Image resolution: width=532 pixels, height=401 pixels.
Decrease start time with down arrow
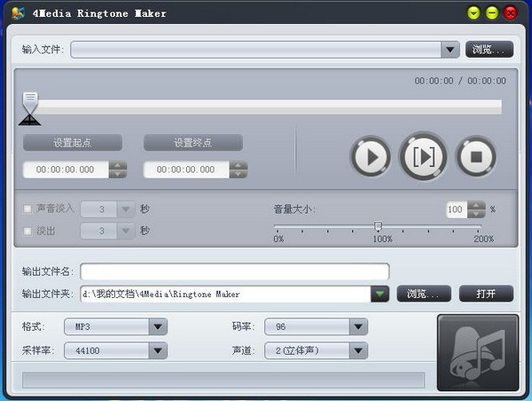pos(118,174)
